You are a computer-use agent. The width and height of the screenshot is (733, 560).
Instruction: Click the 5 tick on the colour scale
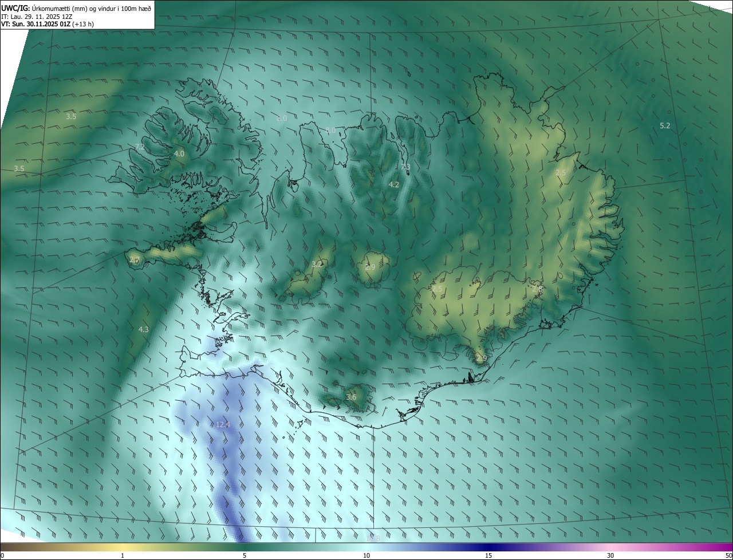click(x=245, y=555)
